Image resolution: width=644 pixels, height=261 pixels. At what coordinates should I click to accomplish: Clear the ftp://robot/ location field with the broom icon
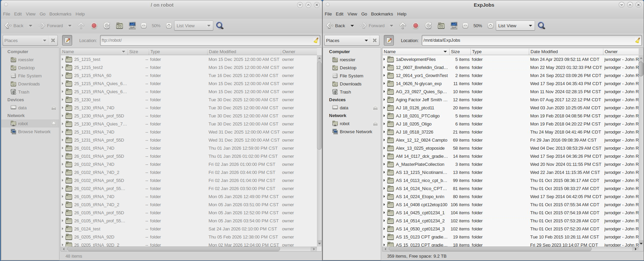(x=316, y=40)
